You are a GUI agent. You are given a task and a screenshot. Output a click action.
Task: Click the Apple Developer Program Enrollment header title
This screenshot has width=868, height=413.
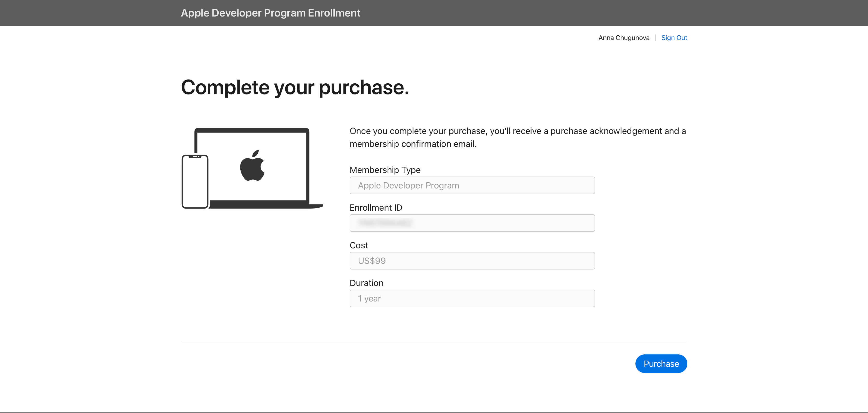[x=271, y=13]
